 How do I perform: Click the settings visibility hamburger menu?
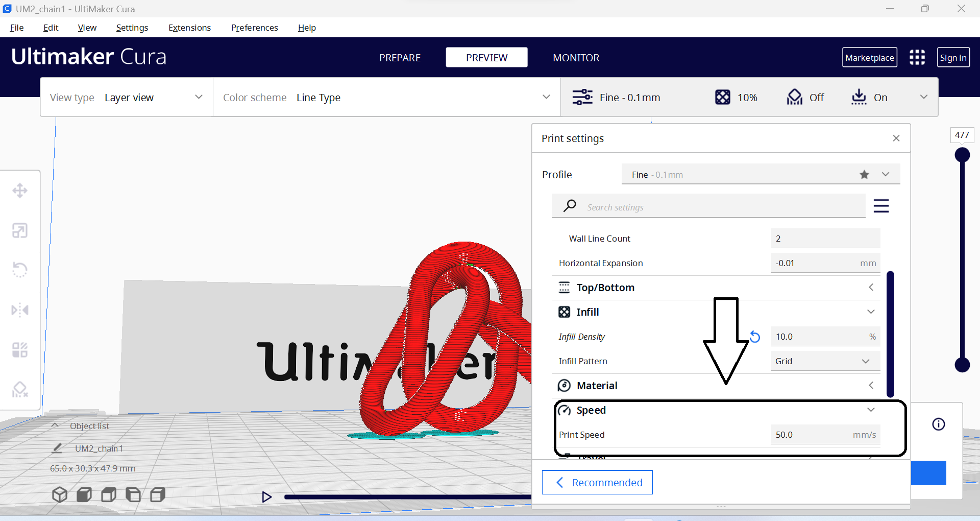[881, 206]
